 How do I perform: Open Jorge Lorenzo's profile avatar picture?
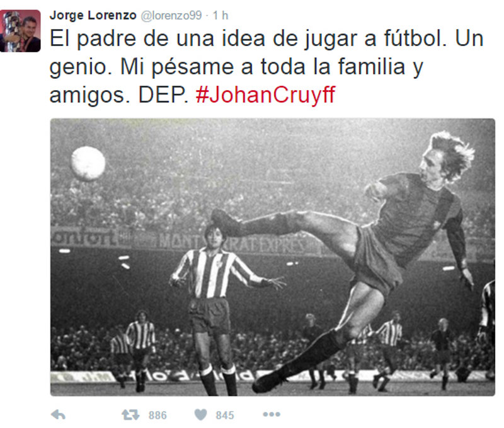[20, 31]
